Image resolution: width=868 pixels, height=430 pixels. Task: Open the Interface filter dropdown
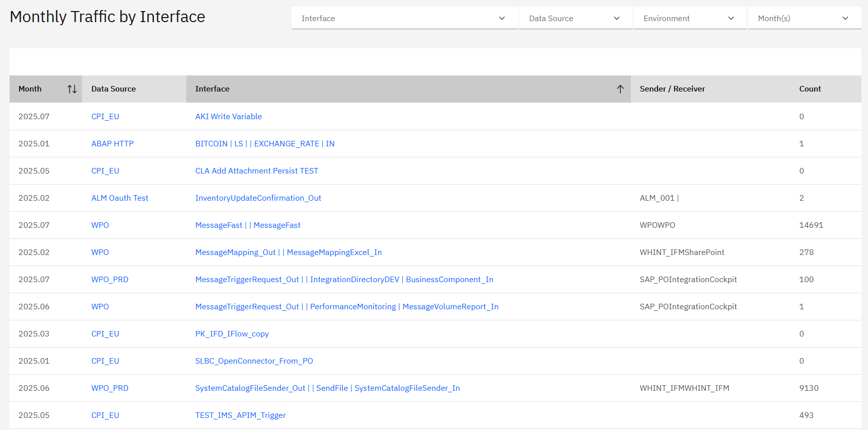(x=404, y=18)
